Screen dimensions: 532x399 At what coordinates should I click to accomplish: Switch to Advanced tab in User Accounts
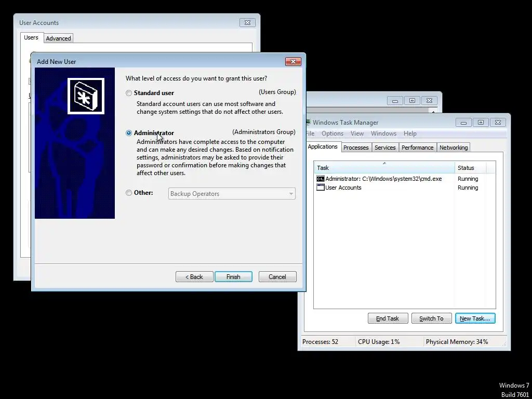pyautogui.click(x=58, y=38)
